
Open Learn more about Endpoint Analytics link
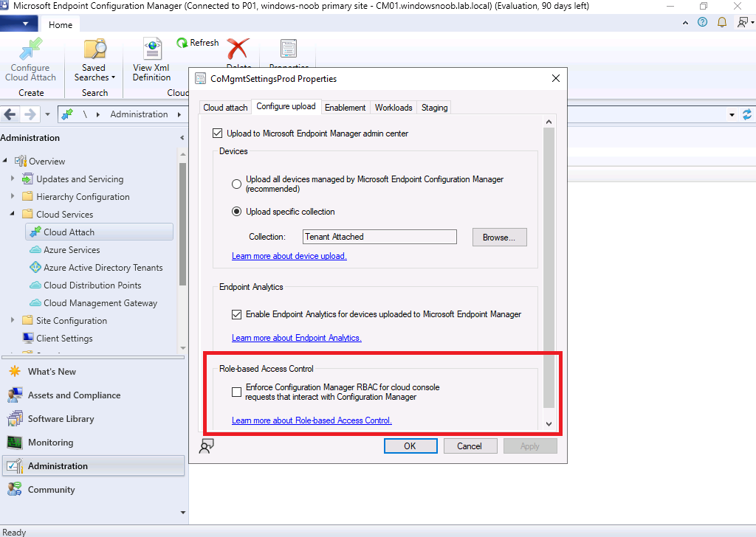click(297, 338)
